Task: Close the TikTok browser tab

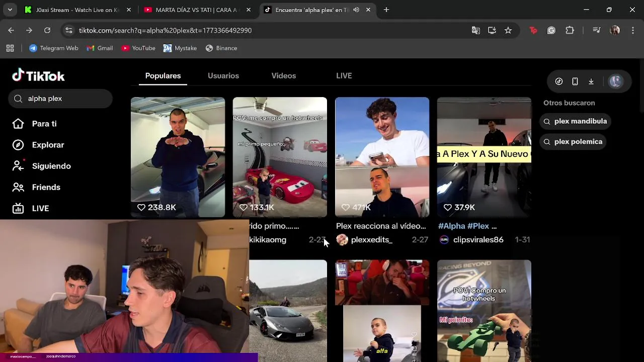Action: point(368,10)
